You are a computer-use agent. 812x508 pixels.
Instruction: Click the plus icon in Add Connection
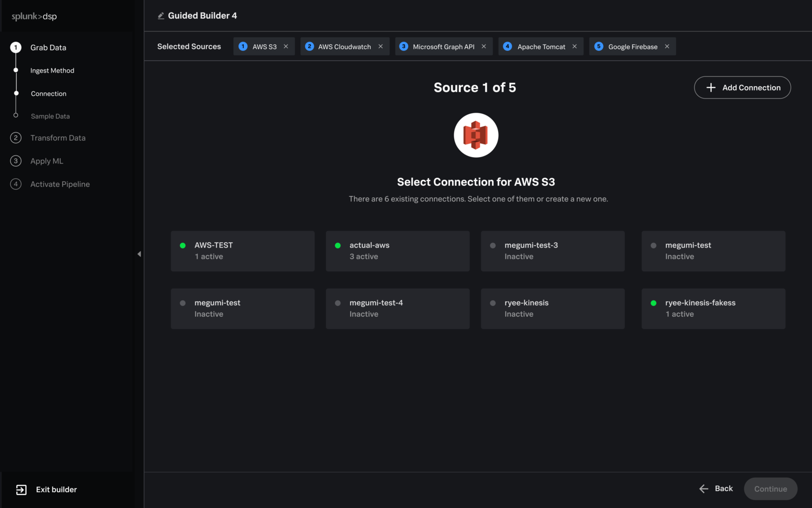[711, 88]
